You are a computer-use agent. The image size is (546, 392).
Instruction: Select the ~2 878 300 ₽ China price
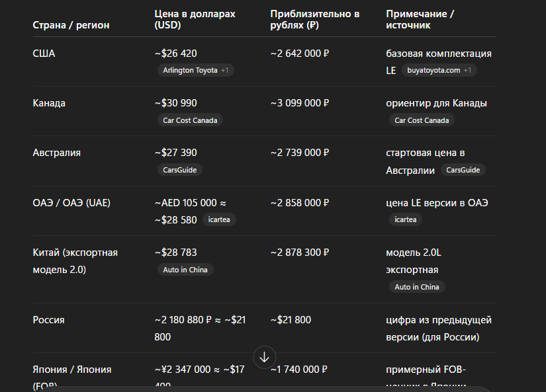tap(300, 253)
